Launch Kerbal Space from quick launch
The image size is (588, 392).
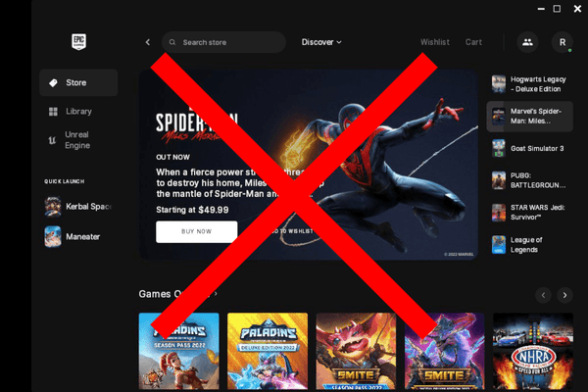78,207
